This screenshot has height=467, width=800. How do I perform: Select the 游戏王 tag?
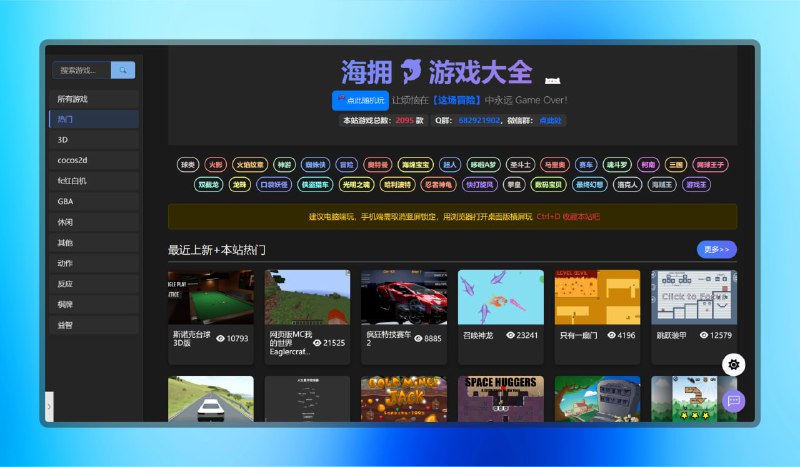pyautogui.click(x=696, y=185)
